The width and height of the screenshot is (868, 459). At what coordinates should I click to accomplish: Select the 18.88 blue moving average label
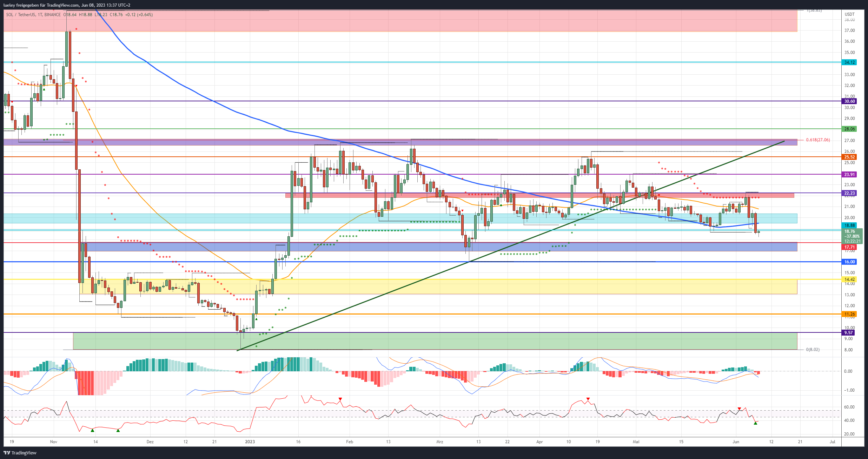coord(849,225)
